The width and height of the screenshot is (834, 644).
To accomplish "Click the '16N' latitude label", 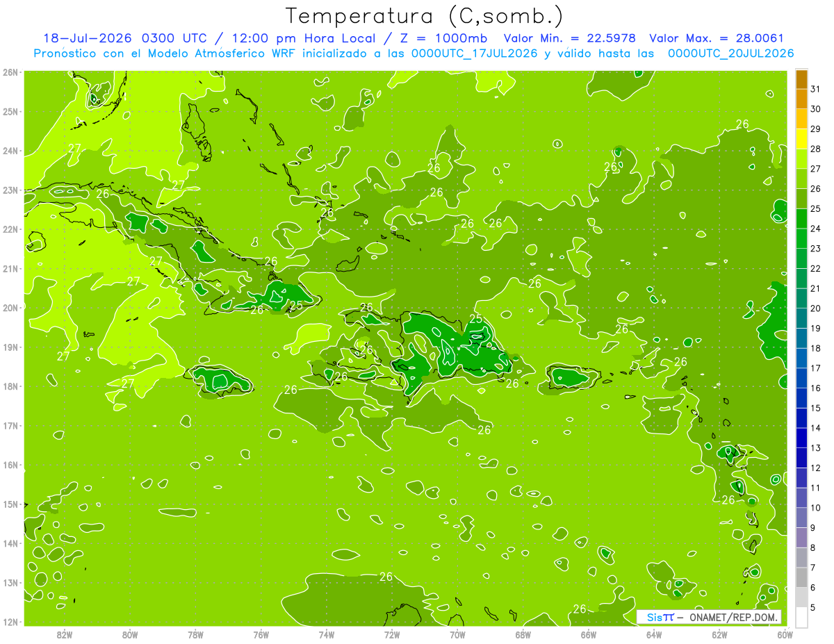I will coord(10,465).
